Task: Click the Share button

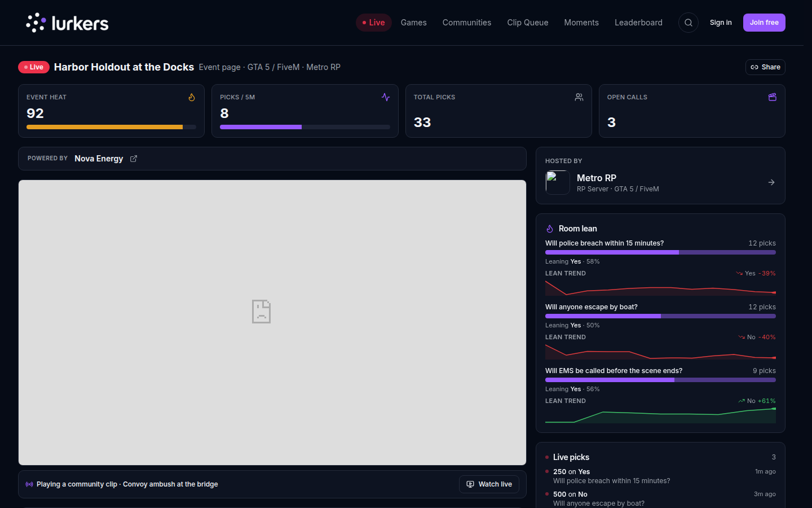Action: [x=765, y=67]
